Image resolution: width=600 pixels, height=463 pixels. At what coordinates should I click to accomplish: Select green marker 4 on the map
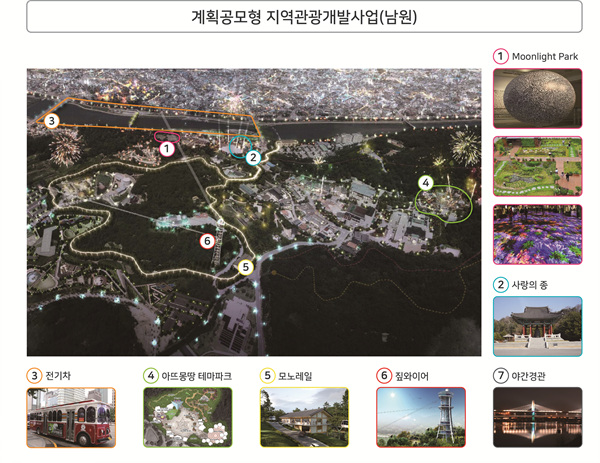pos(425,183)
